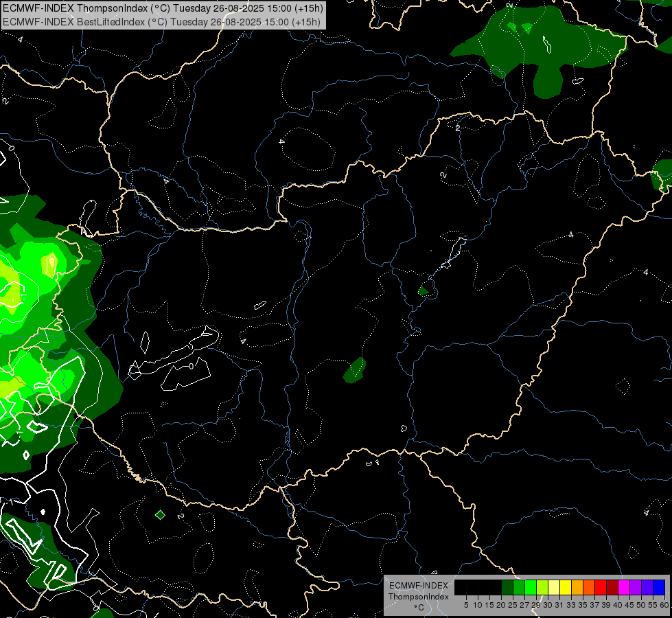Click the dark red 39-40 legend swatch
The height and width of the screenshot is (618, 672).
pyautogui.click(x=612, y=587)
